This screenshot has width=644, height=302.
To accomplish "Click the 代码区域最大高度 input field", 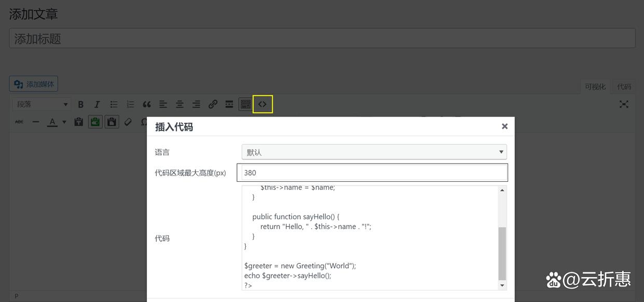I will click(372, 172).
